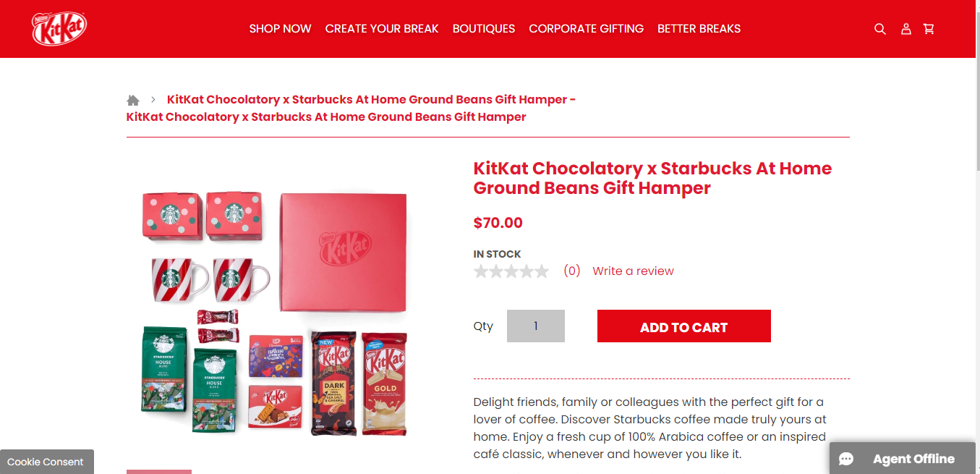The height and width of the screenshot is (474, 980).
Task: Click the KitKat logo in header
Action: 59,29
